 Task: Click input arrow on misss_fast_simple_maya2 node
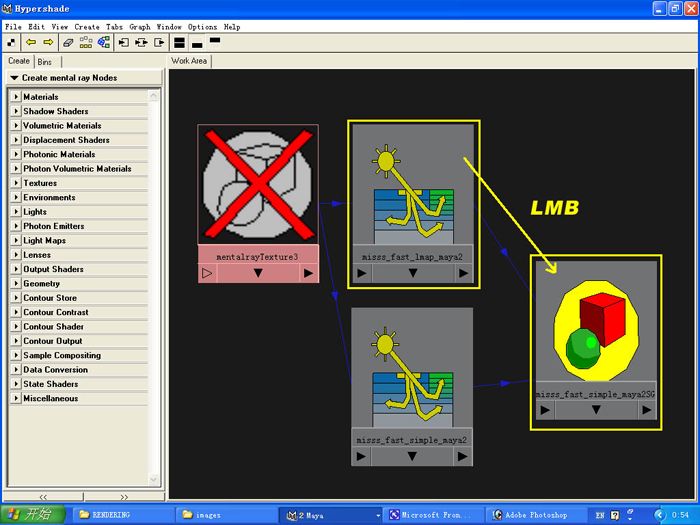point(361,456)
